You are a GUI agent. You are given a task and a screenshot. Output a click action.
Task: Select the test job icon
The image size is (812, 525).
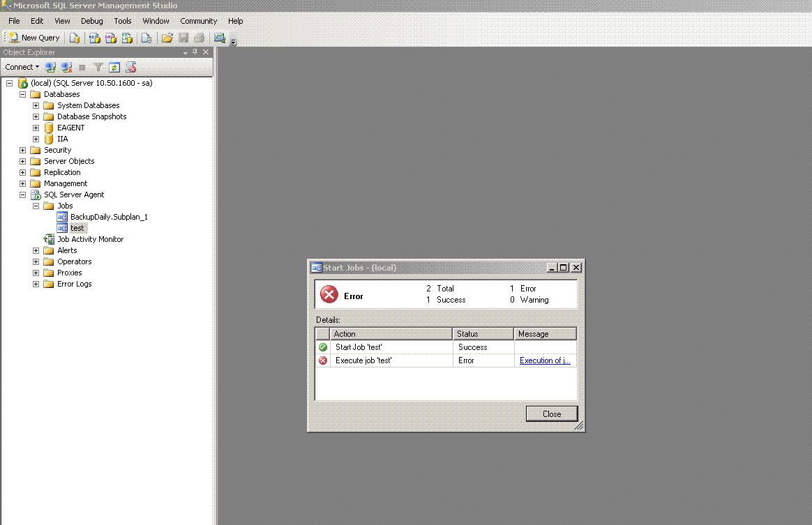tap(62, 228)
